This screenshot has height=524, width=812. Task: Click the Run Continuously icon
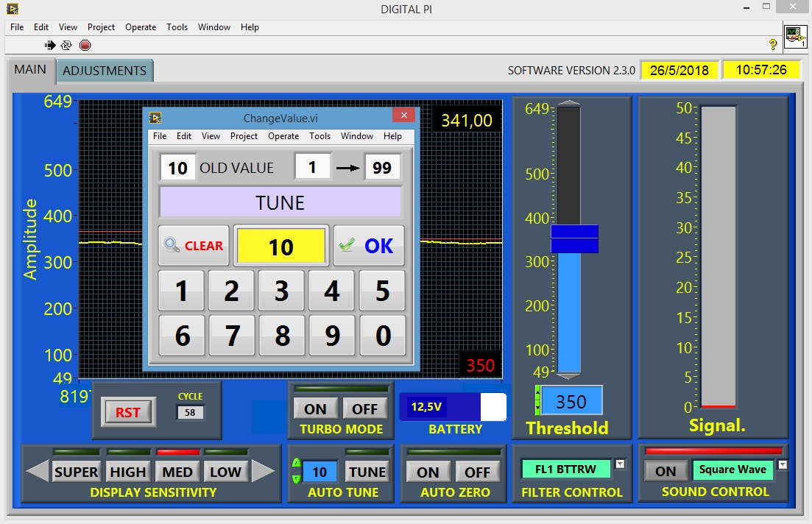coord(66,45)
